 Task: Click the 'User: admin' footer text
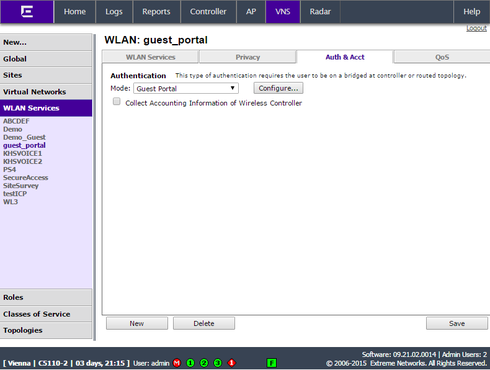tap(151, 363)
